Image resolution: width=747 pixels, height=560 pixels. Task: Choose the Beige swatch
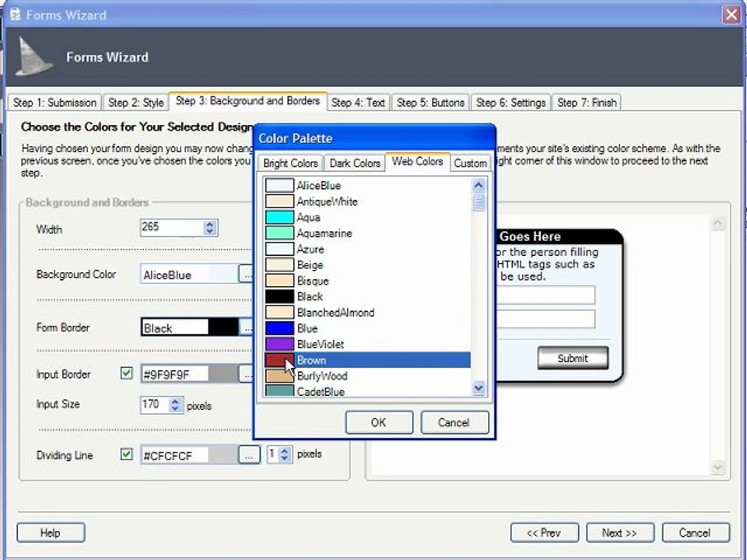pyautogui.click(x=279, y=264)
